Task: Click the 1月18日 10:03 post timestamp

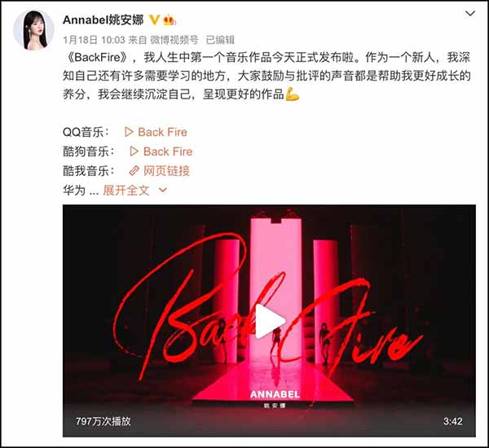Action: point(94,40)
